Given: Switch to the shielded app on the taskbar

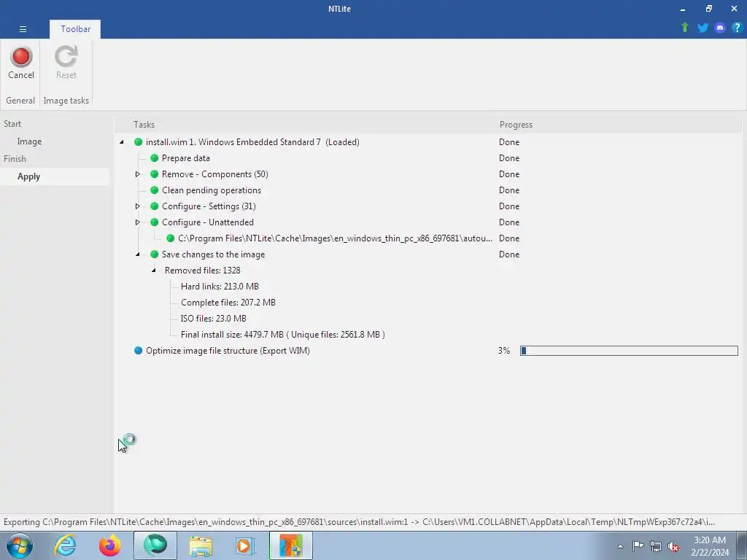Looking at the screenshot, I should click(x=291, y=545).
